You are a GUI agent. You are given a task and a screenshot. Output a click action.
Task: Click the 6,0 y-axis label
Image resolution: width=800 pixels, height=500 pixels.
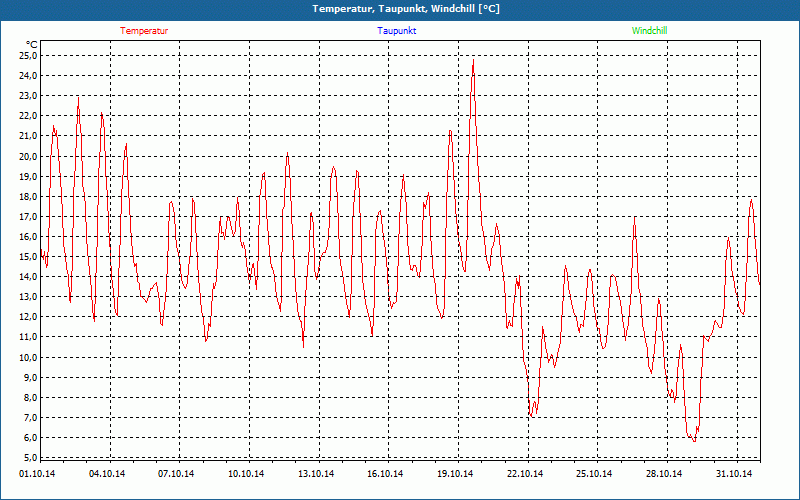pyautogui.click(x=31, y=438)
